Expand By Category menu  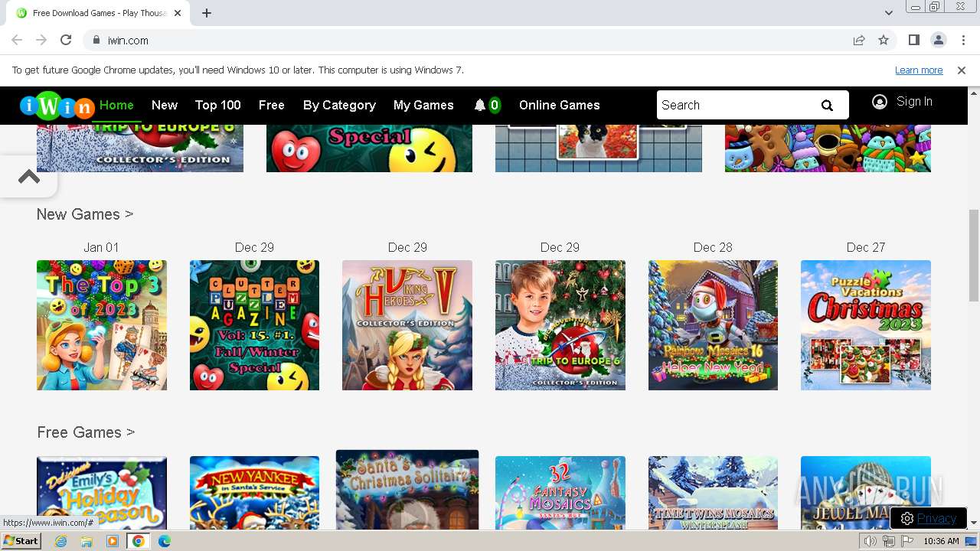(339, 106)
